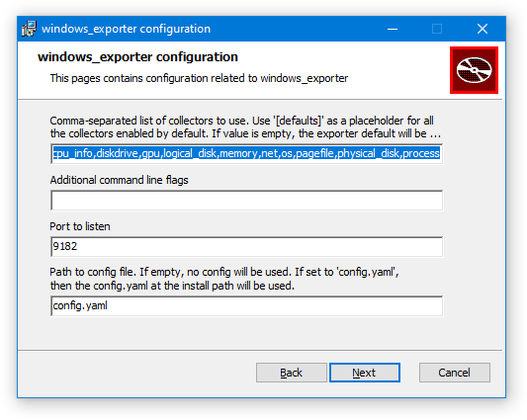Place cursor on 'memory' in collectors list
527x420 pixels.
pyautogui.click(x=238, y=153)
